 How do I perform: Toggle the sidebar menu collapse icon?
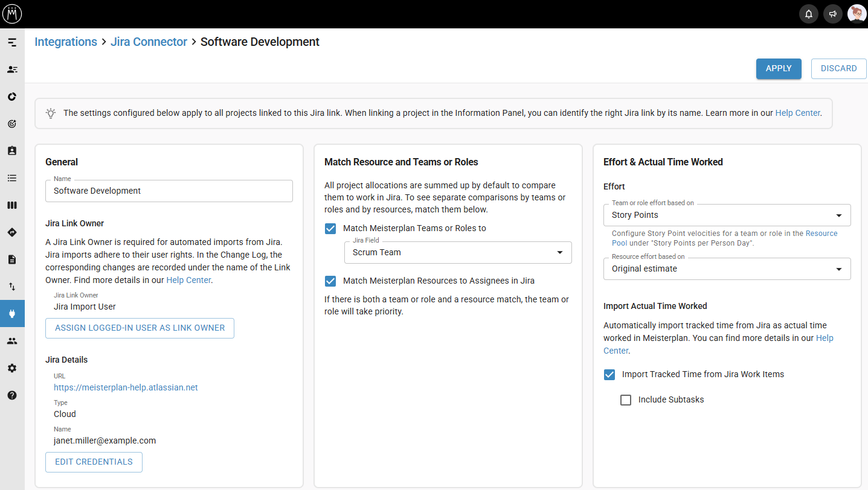(12, 42)
